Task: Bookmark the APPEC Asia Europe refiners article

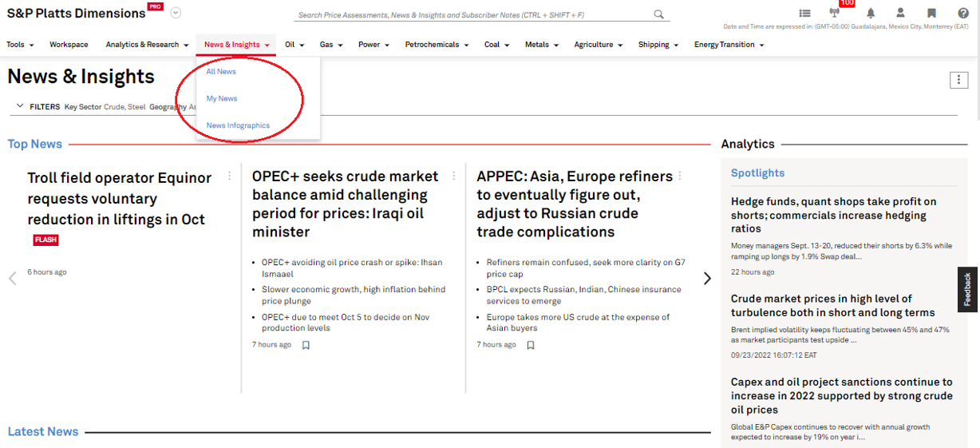Action: point(531,345)
